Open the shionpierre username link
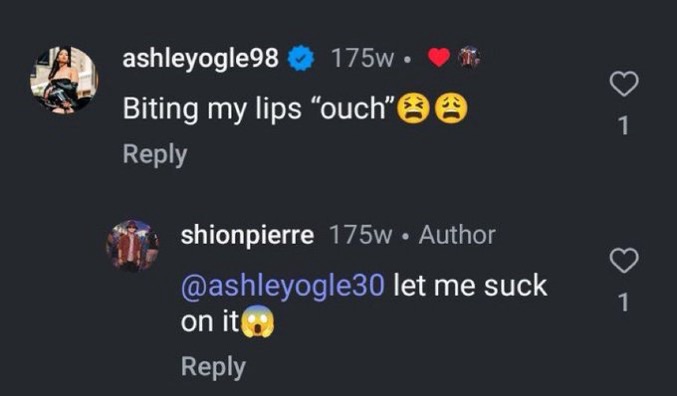This screenshot has width=677, height=396. click(247, 235)
